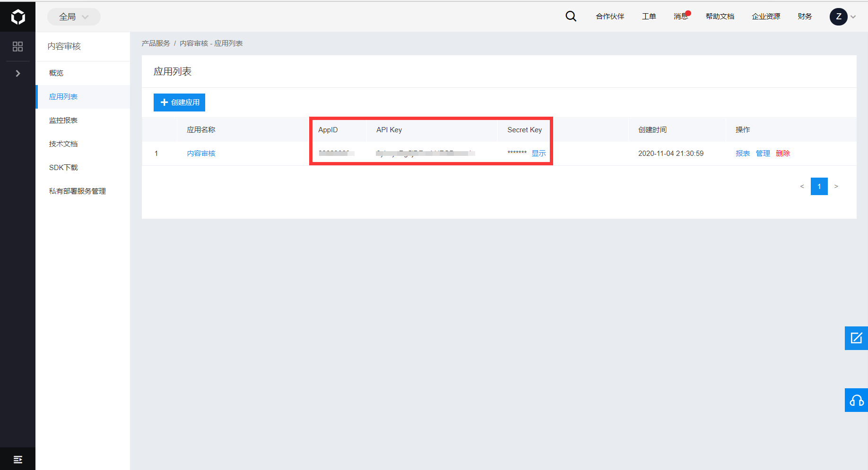Go to next page arrow

coord(836,187)
